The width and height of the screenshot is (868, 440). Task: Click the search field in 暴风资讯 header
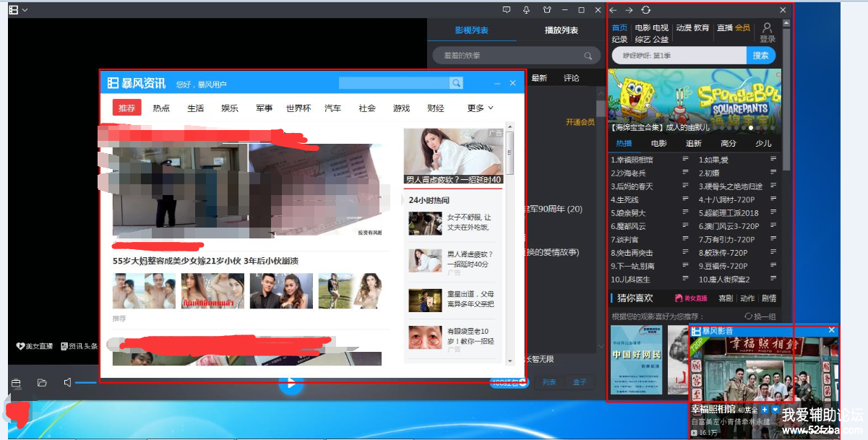pos(394,83)
